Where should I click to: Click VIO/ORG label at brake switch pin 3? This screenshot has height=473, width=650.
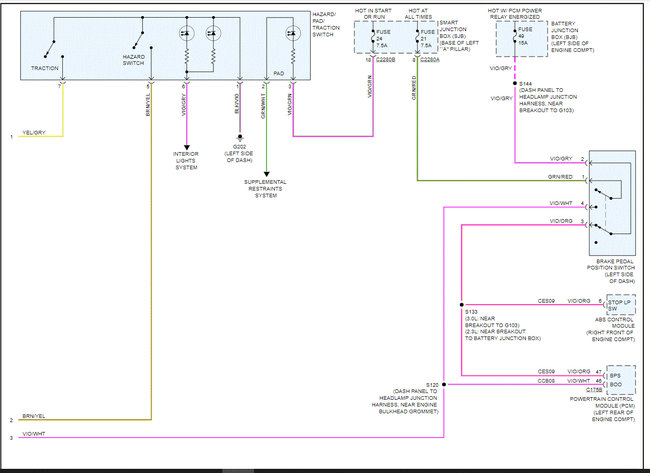coord(561,221)
